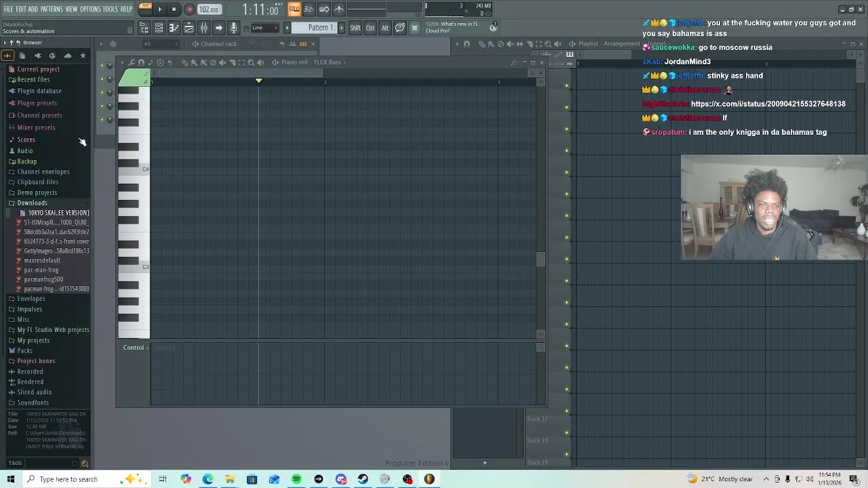Toggle the Alt modifier button
This screenshot has width=868, height=488.
385,28
